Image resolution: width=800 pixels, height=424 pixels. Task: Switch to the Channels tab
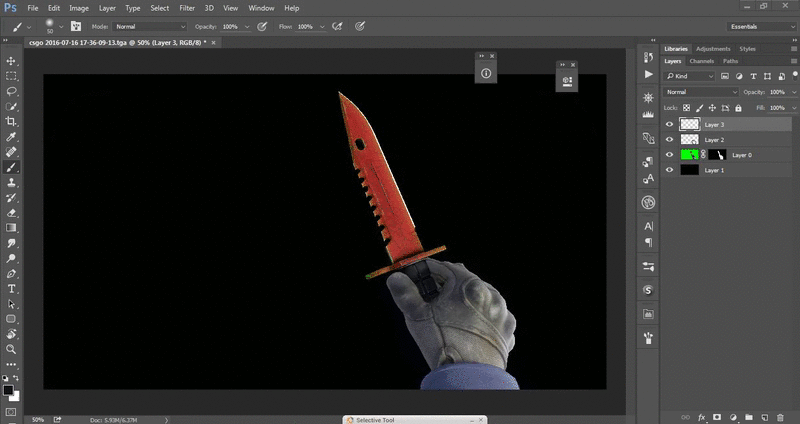pos(702,61)
